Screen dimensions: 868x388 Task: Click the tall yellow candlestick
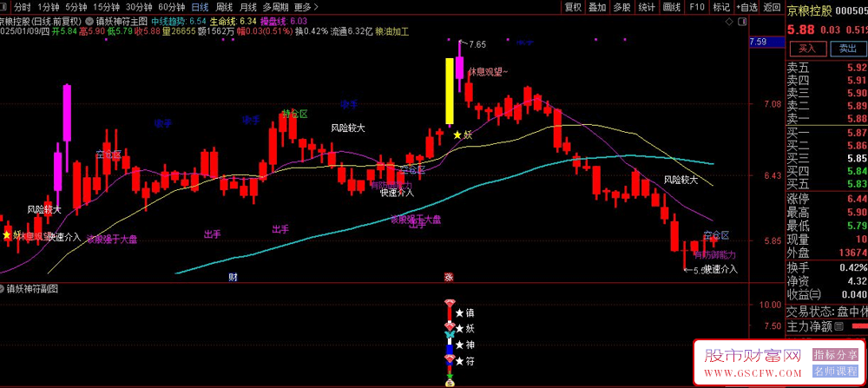coord(450,90)
